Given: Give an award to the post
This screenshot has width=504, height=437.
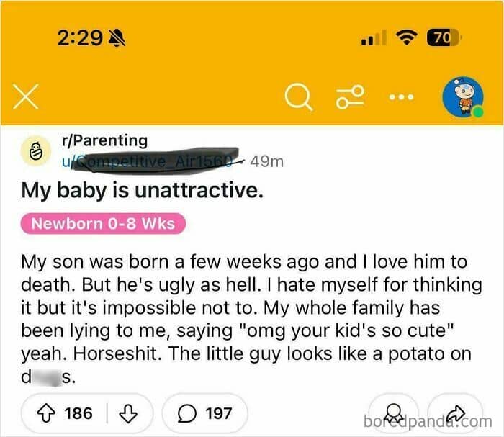Looking at the screenshot, I should coord(393,412).
